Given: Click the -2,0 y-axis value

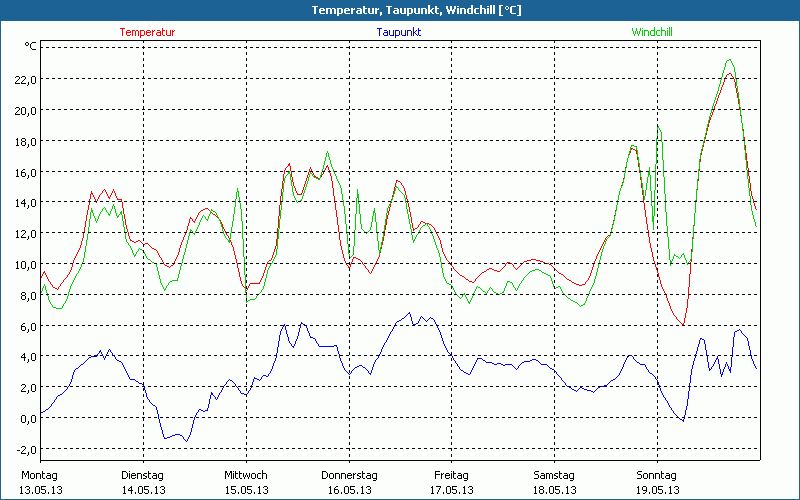Looking at the screenshot, I should [x=27, y=449].
